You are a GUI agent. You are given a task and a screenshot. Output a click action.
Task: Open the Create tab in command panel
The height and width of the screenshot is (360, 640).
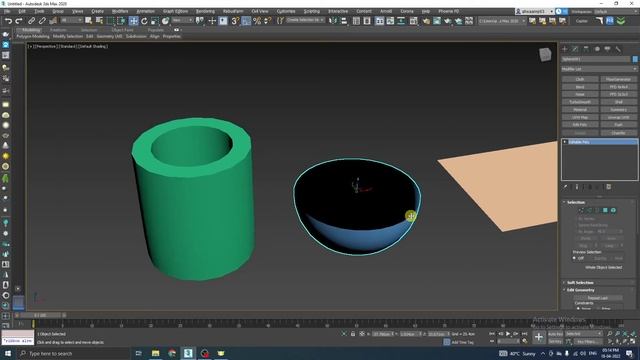coord(565,49)
